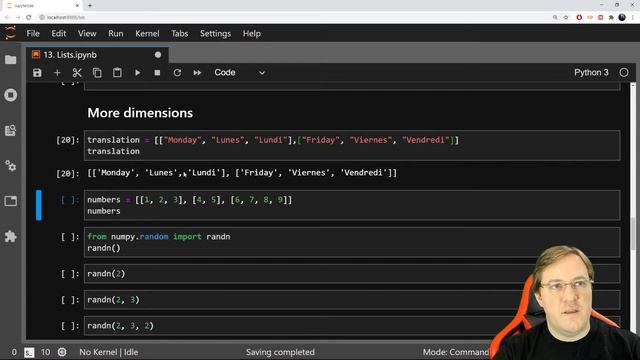Restart kernel and run all cells

click(x=197, y=73)
